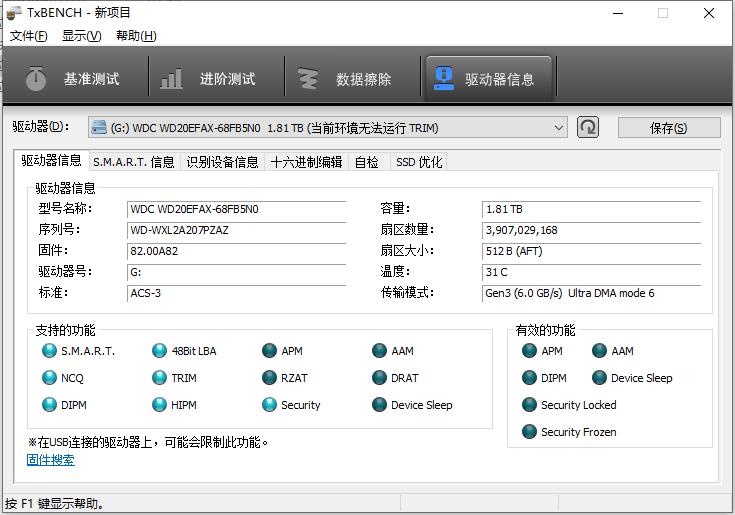735x515 pixels.
Task: Click the AAM indicator under 支持的功能
Action: point(379,351)
